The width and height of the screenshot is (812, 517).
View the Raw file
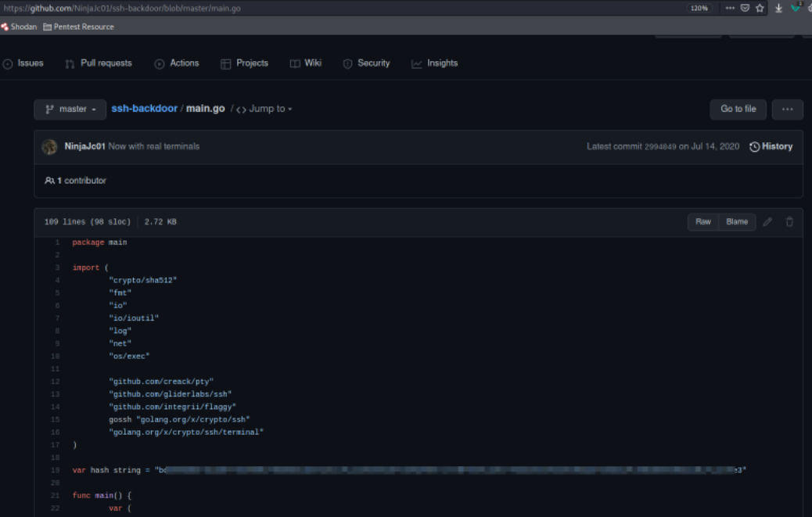[702, 222]
